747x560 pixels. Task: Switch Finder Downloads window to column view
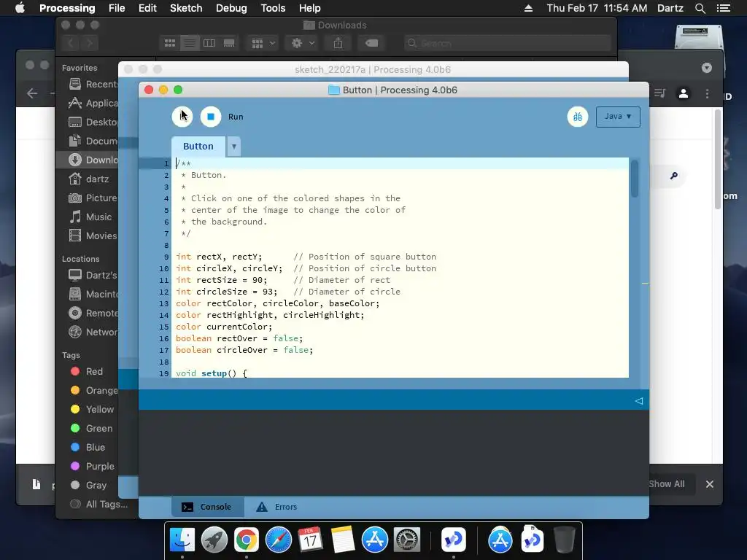209,43
